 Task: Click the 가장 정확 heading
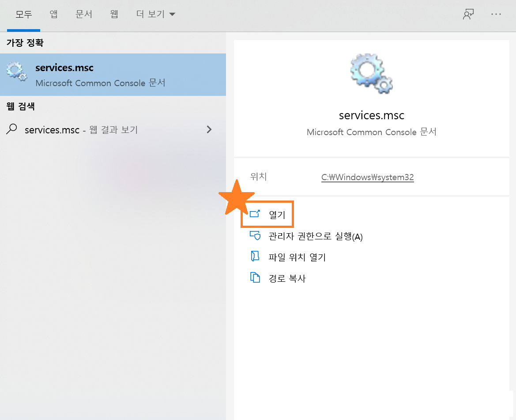point(25,43)
